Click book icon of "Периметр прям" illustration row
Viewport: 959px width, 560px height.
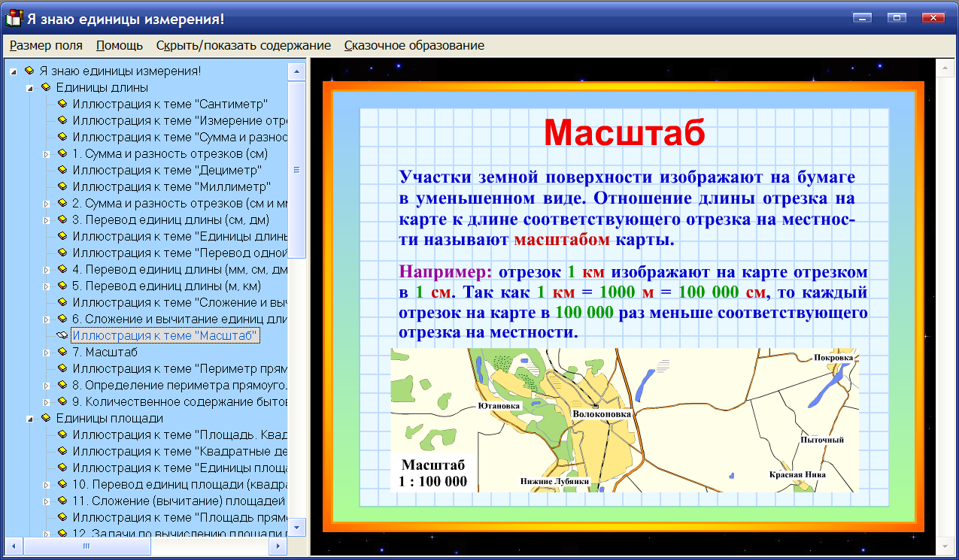62,368
